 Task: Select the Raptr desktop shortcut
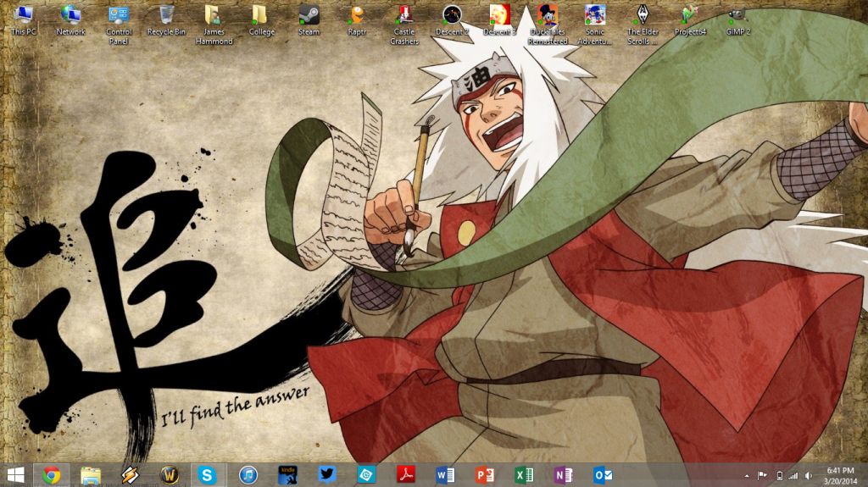[x=357, y=21]
